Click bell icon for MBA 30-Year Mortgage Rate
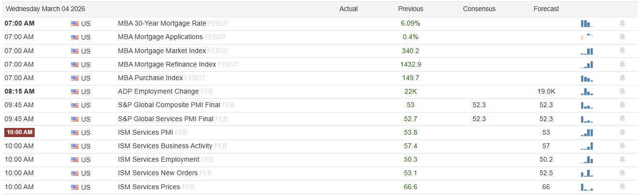The width and height of the screenshot is (644, 195). pos(622,23)
